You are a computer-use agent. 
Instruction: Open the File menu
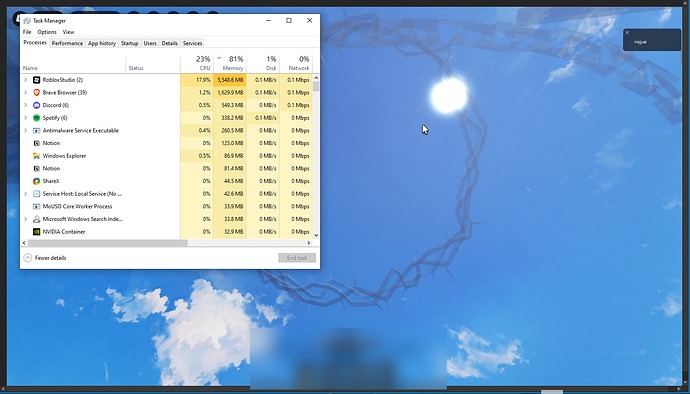coord(27,32)
